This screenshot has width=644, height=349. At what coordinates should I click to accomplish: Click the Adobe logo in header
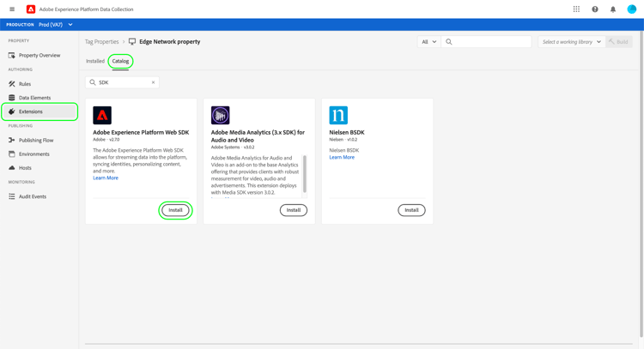[x=31, y=9]
